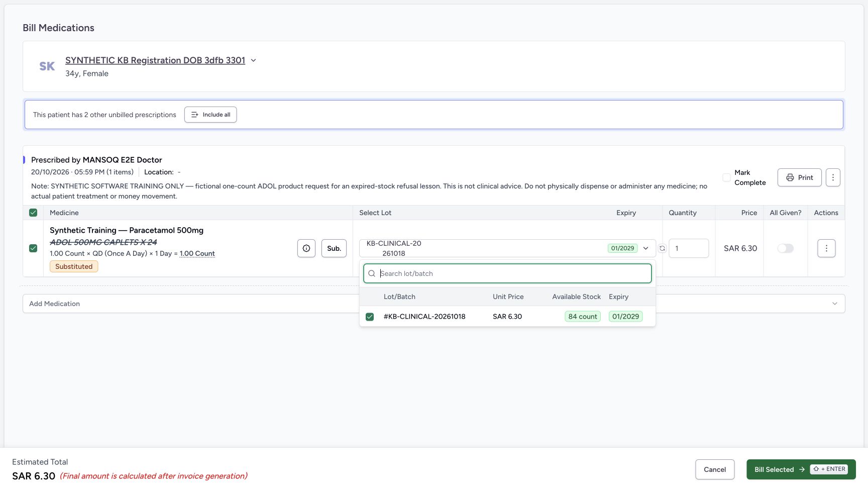Open the three-dot actions menu in the medicine row
The image size is (868, 491).
826,248
